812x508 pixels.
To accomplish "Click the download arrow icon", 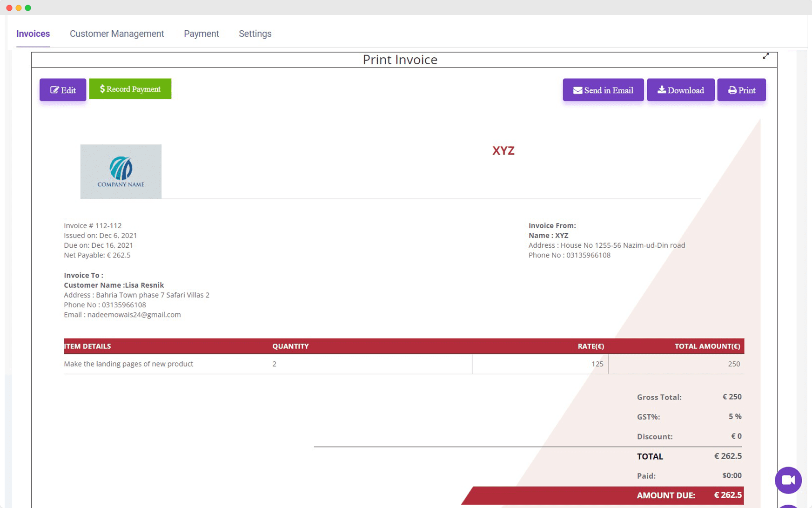I will [x=661, y=90].
